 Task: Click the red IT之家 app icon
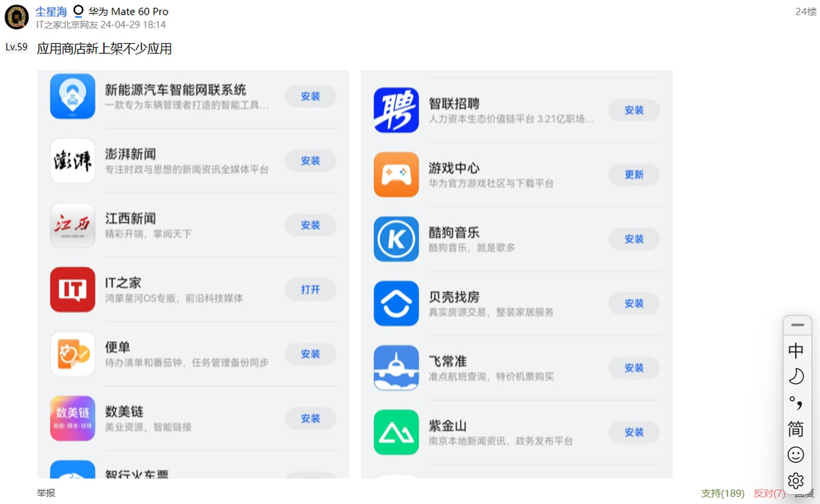coord(73,290)
